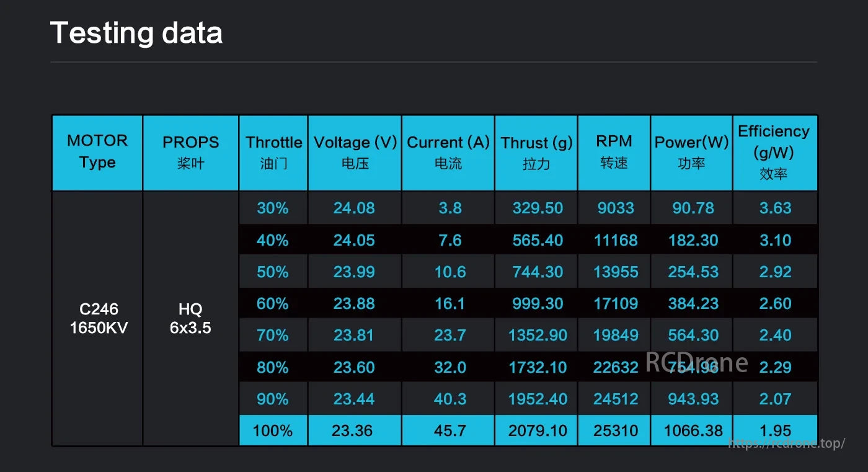Click the RPM column header
The height and width of the screenshot is (472, 868).
[x=614, y=152]
